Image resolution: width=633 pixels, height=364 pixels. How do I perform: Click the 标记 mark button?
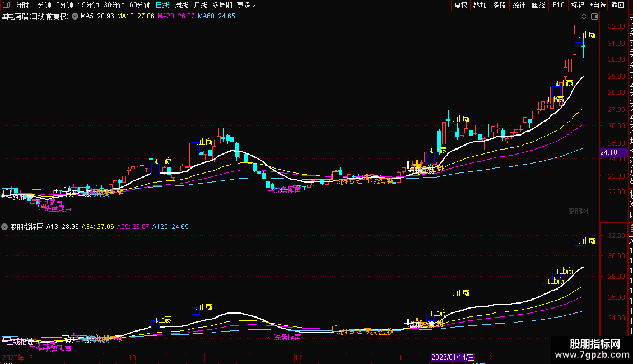(578, 5)
